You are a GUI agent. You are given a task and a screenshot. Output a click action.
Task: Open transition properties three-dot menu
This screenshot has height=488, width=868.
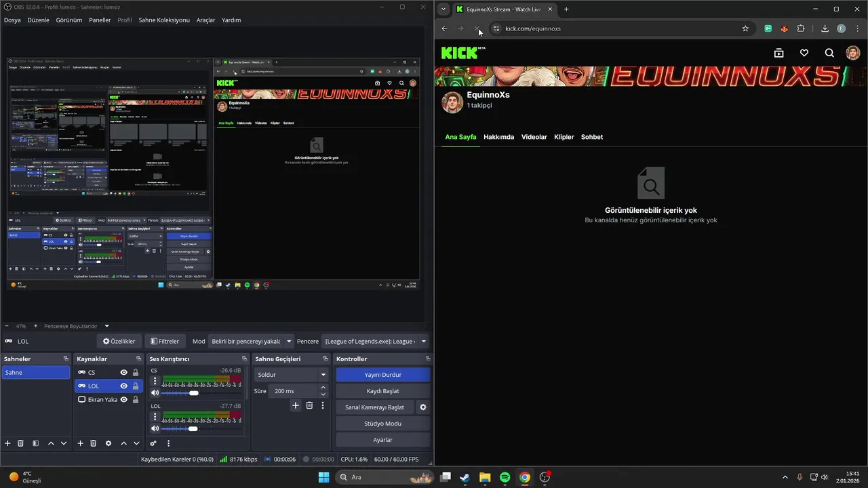(x=323, y=405)
